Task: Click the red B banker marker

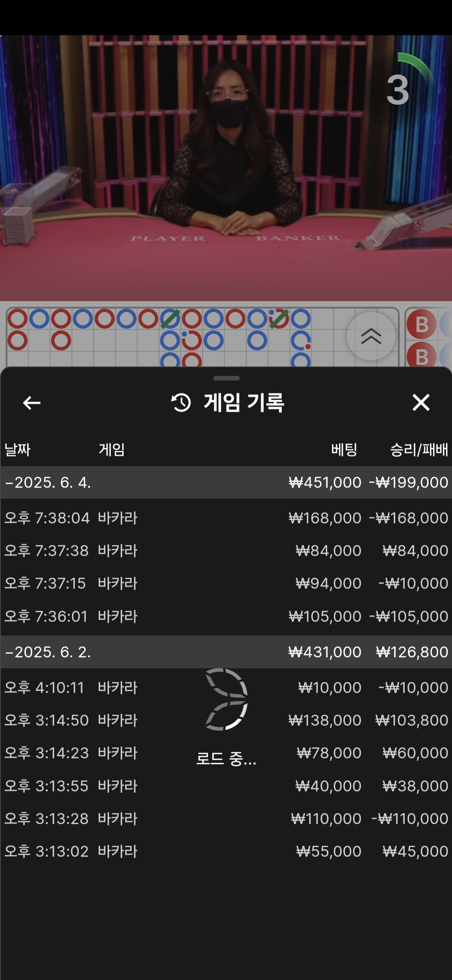Action: point(421,325)
